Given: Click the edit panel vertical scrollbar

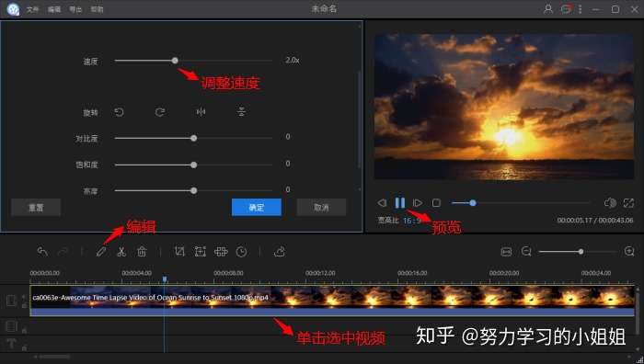Looking at the screenshot, I should tap(360, 119).
